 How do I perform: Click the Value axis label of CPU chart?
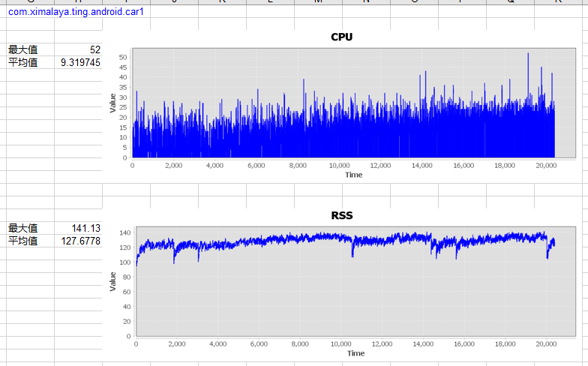112,103
